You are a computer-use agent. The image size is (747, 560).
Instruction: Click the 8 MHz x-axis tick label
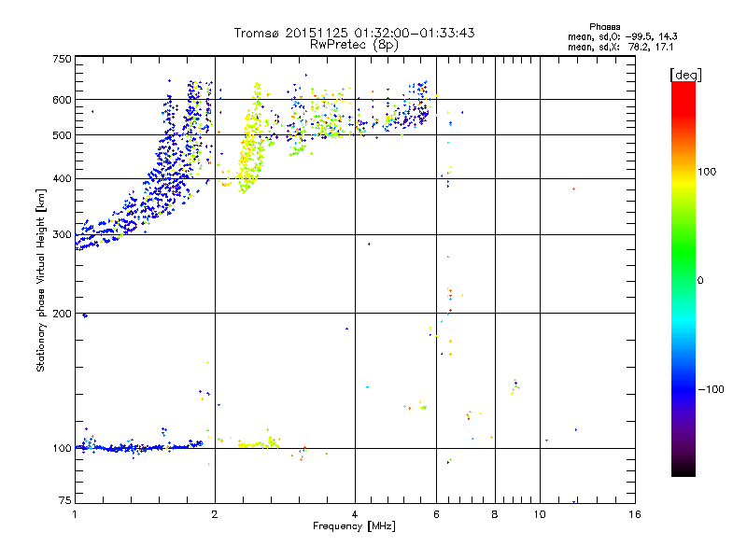(495, 514)
